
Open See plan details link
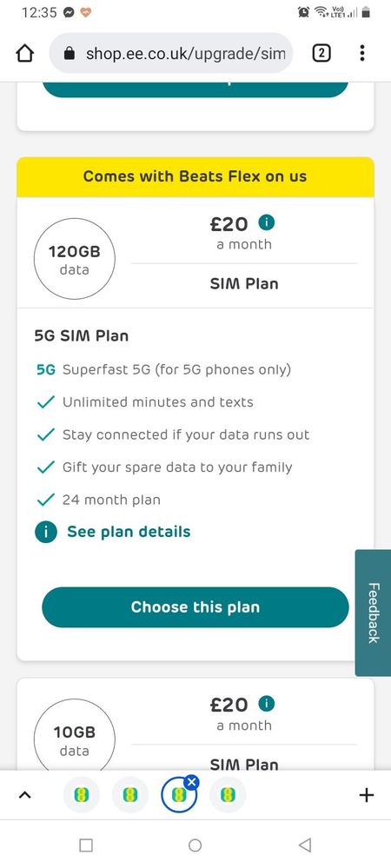point(129,532)
